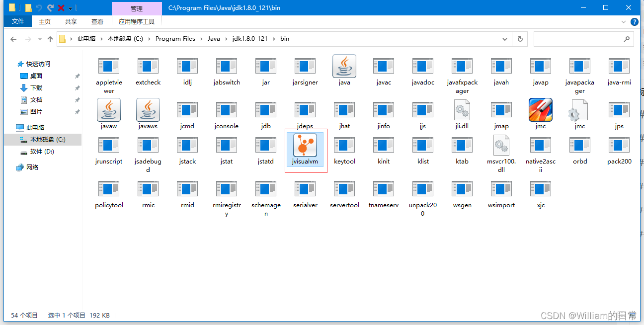
Task: Click Java in the address breadcrumb
Action: click(x=214, y=39)
